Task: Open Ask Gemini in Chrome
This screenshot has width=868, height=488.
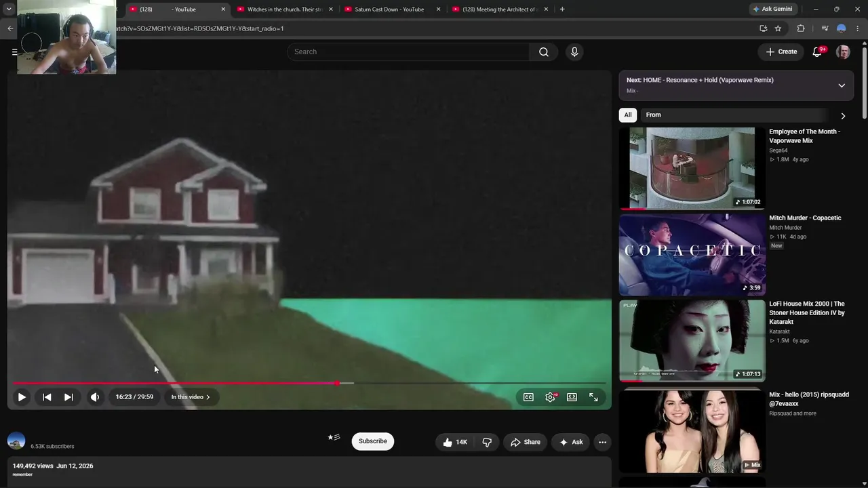Action: click(772, 9)
